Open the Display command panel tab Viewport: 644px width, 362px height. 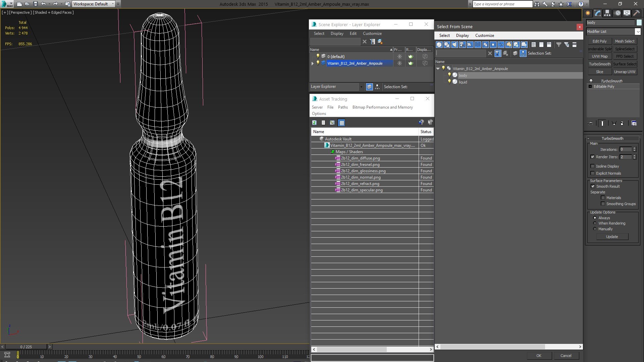point(627,13)
